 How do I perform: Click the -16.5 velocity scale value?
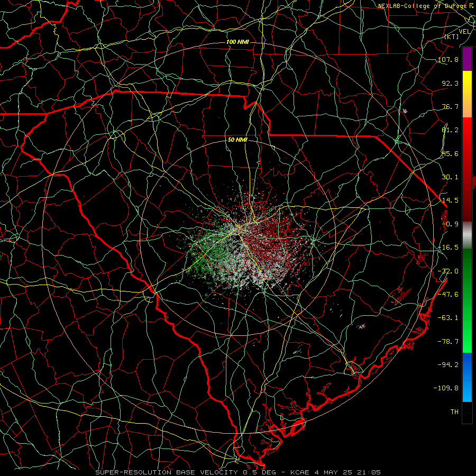tap(448, 248)
